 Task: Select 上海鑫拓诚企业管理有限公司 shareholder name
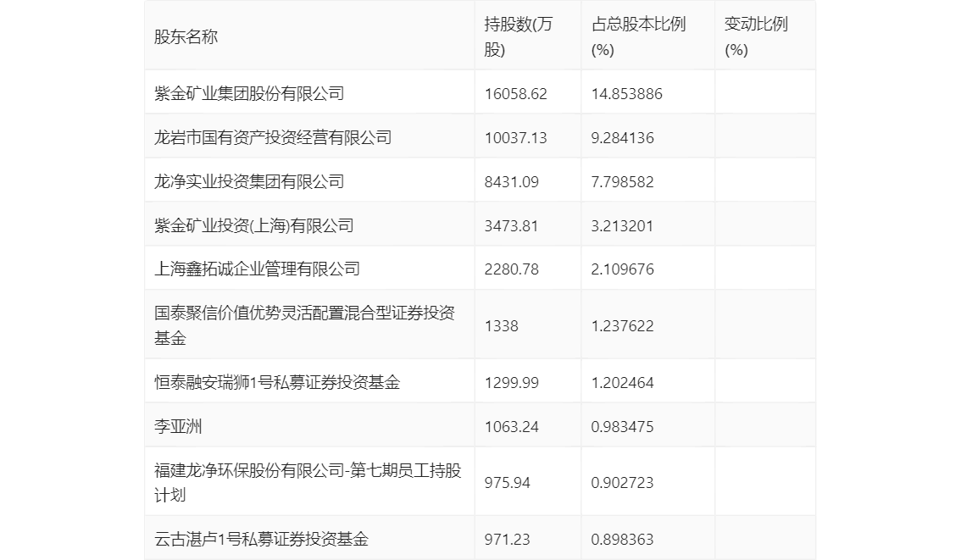pyautogui.click(x=257, y=269)
